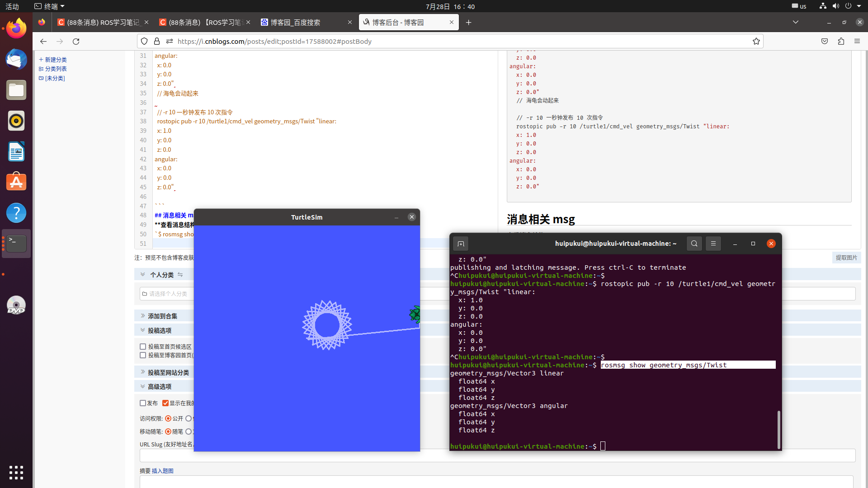The height and width of the screenshot is (488, 868).
Task: Open the 终端 app menu in top bar
Action: (x=50, y=6)
